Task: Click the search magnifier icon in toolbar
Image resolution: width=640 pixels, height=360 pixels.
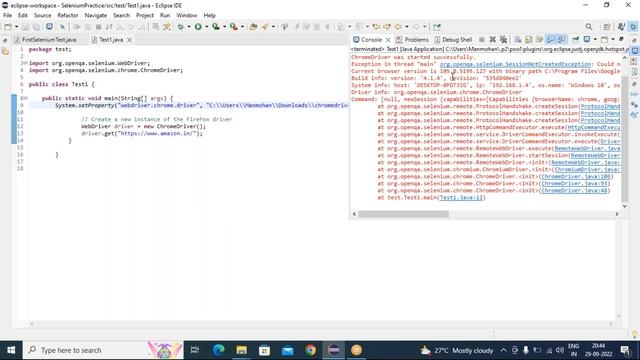Action: point(589,27)
